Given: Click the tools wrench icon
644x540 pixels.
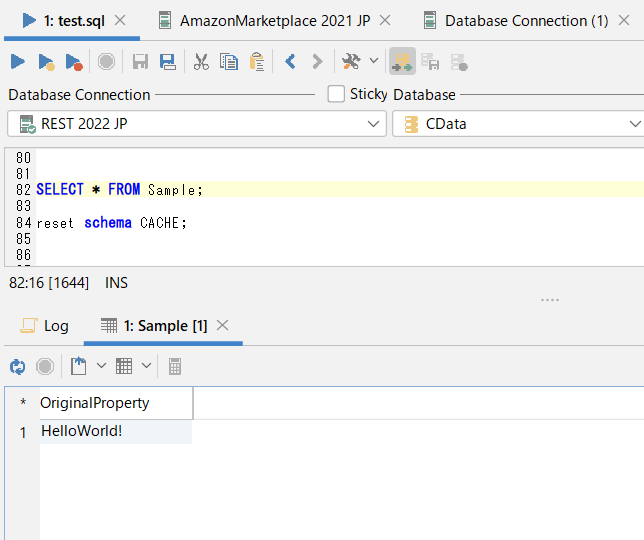Looking at the screenshot, I should pyautogui.click(x=350, y=62).
